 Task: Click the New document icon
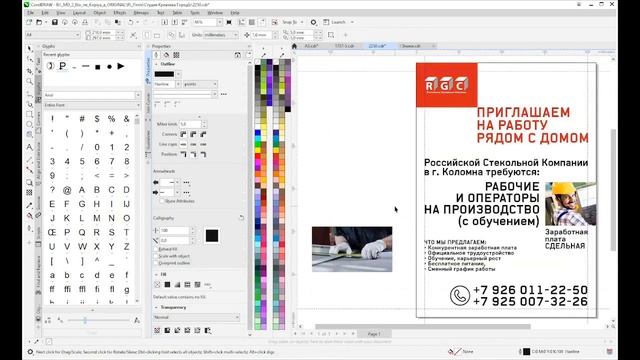click(29, 22)
